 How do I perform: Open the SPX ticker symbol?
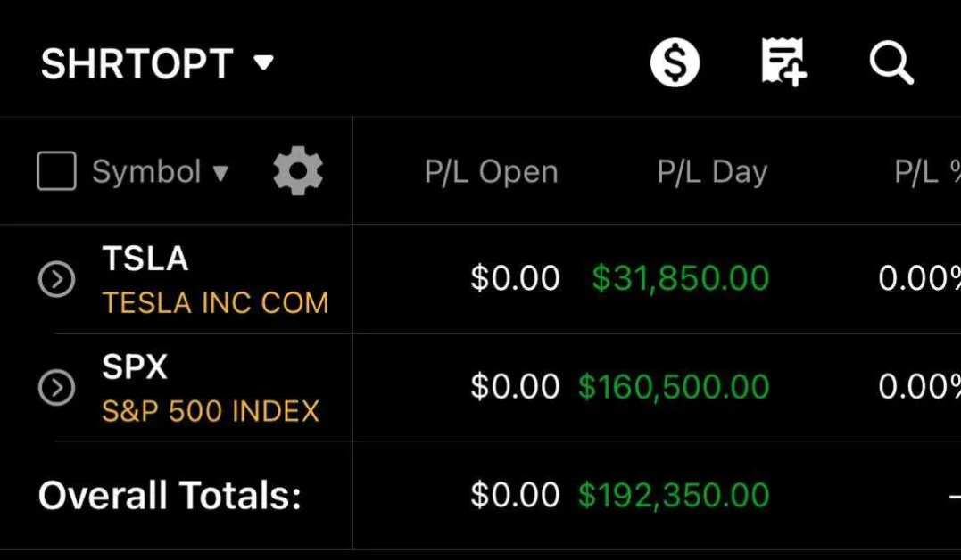[135, 366]
